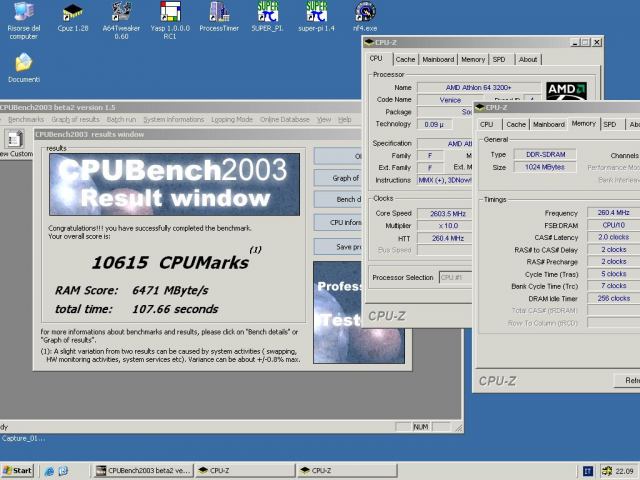The height and width of the screenshot is (480, 640).
Task: Click the CPU Informations button
Action: click(x=338, y=222)
